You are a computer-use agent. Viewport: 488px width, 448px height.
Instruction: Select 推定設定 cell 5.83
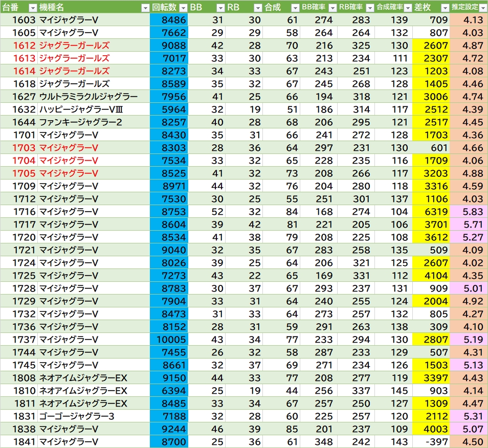coord(469,212)
